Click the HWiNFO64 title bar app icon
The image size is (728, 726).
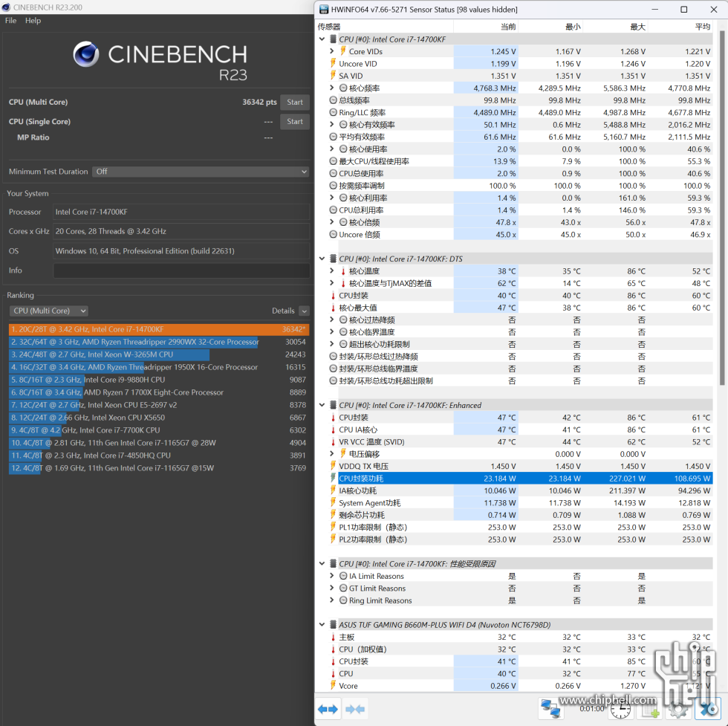[x=324, y=10]
